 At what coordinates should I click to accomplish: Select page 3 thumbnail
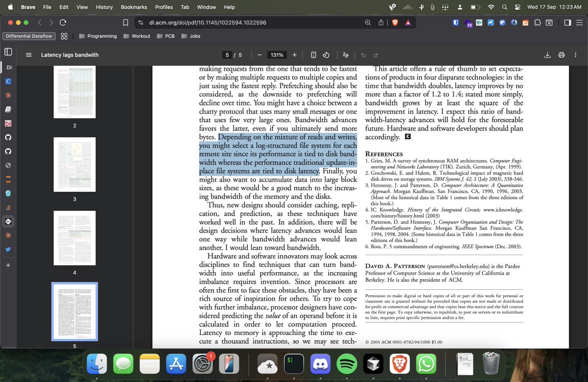[74, 164]
